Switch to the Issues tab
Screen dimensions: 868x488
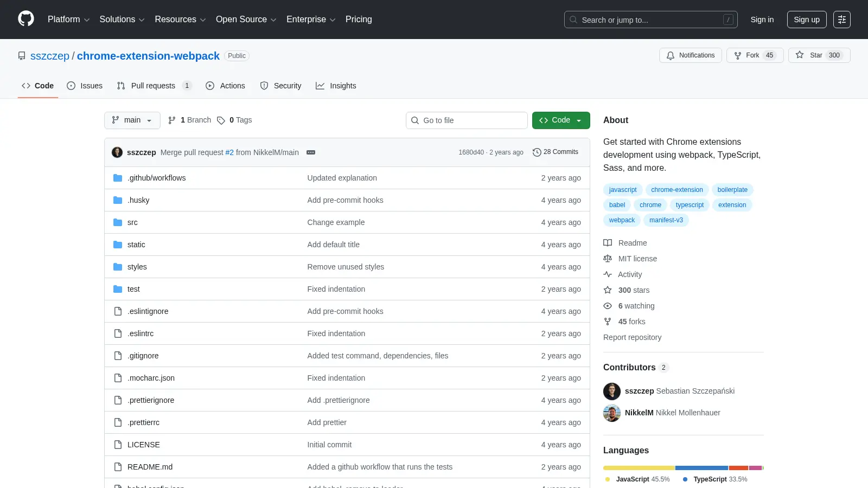(85, 86)
